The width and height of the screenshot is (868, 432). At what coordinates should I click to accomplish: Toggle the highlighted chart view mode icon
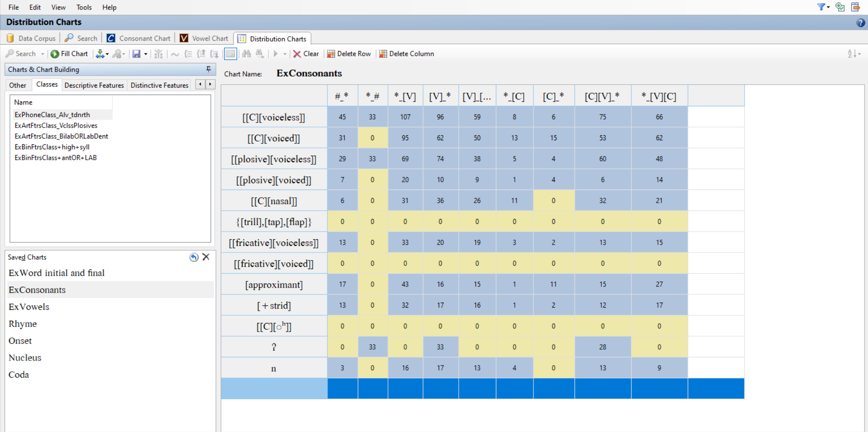[230, 54]
